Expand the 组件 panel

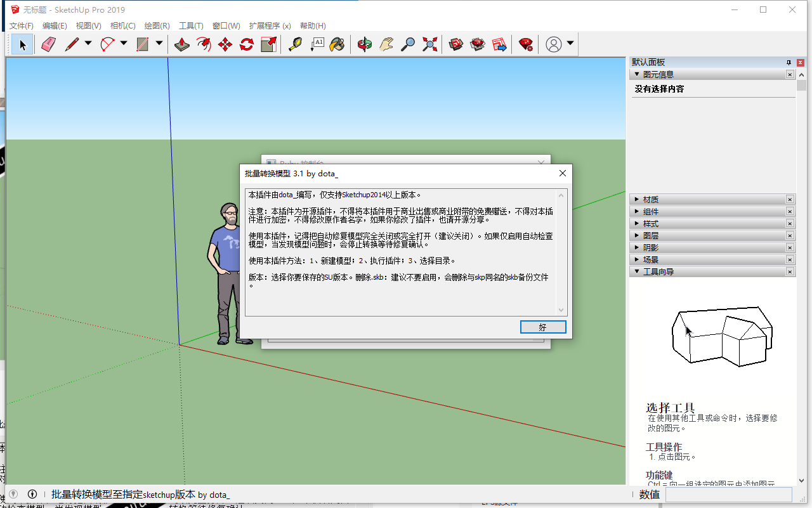pyautogui.click(x=636, y=212)
